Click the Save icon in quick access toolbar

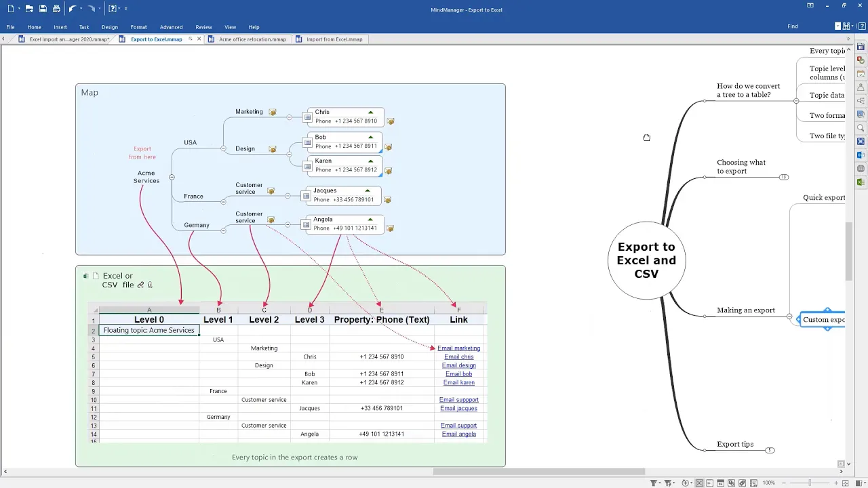[43, 8]
